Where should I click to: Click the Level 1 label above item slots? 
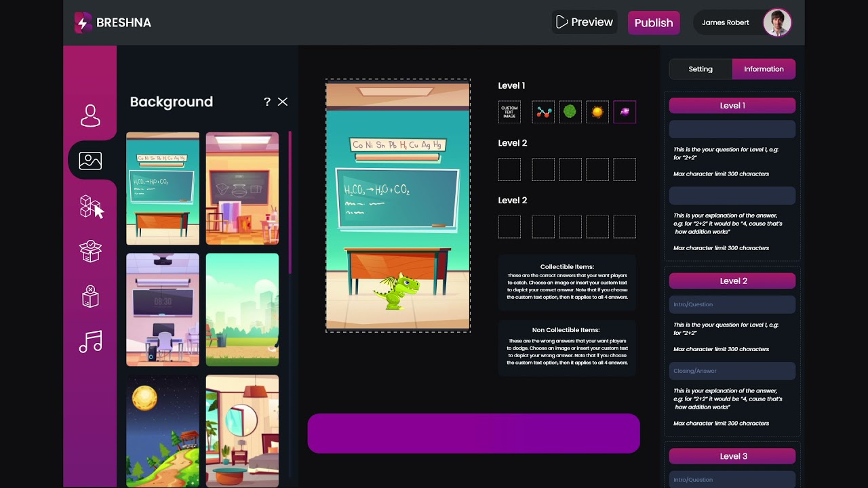511,85
